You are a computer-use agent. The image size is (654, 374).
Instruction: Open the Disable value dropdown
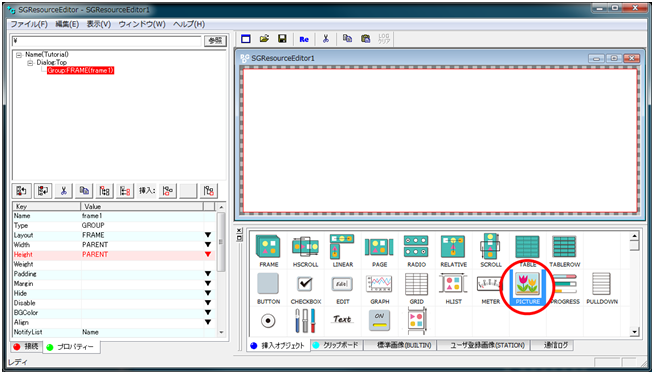pyautogui.click(x=208, y=303)
